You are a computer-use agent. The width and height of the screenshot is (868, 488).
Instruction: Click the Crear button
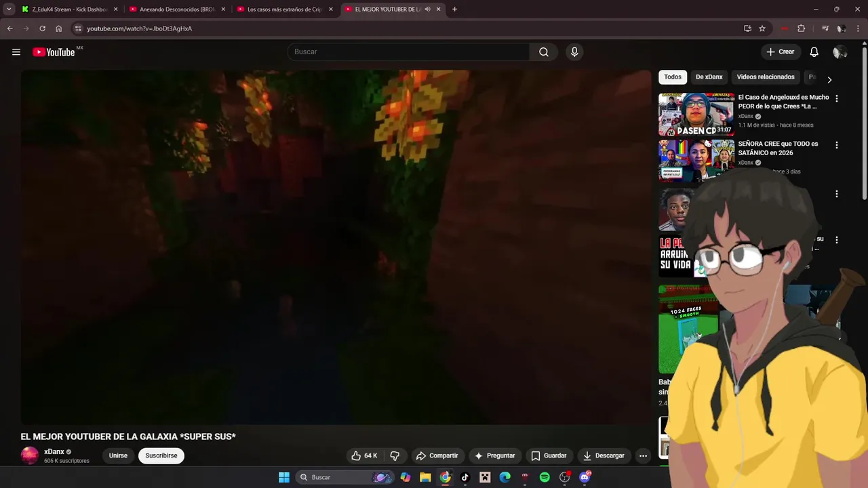780,52
